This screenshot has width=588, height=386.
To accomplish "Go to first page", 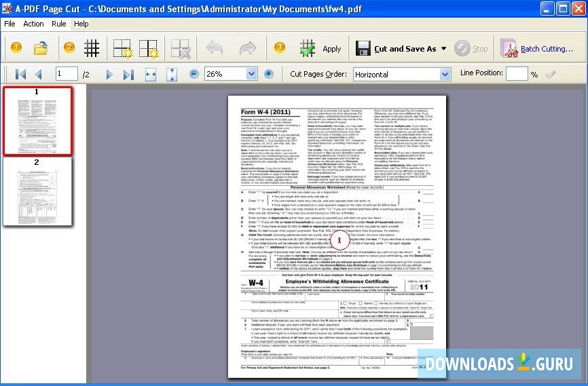I will pos(20,75).
